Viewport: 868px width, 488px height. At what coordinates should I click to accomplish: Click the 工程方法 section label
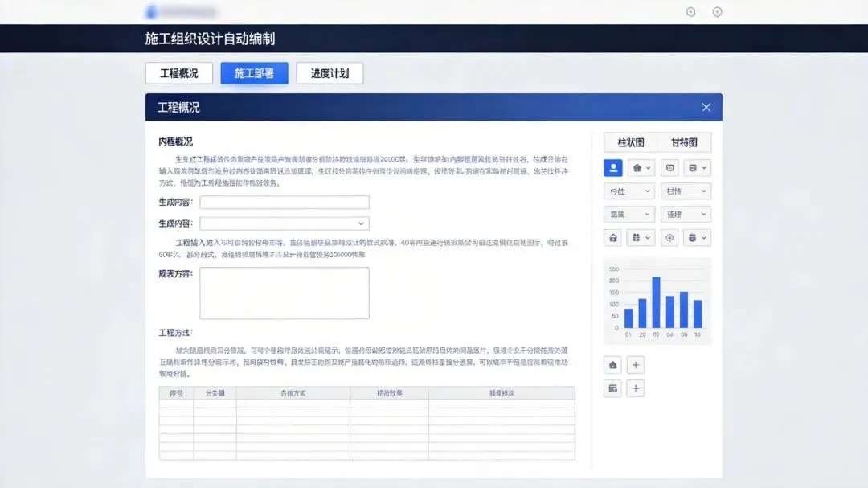(x=175, y=333)
